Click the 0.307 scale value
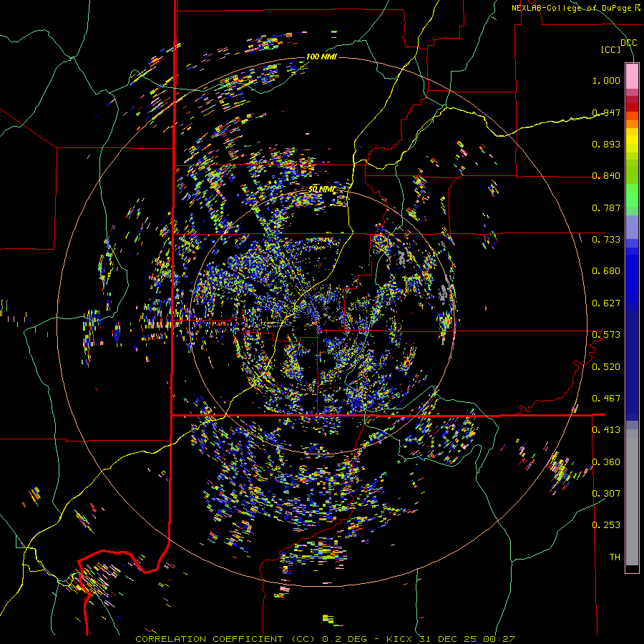644x644 pixels. coord(606,494)
